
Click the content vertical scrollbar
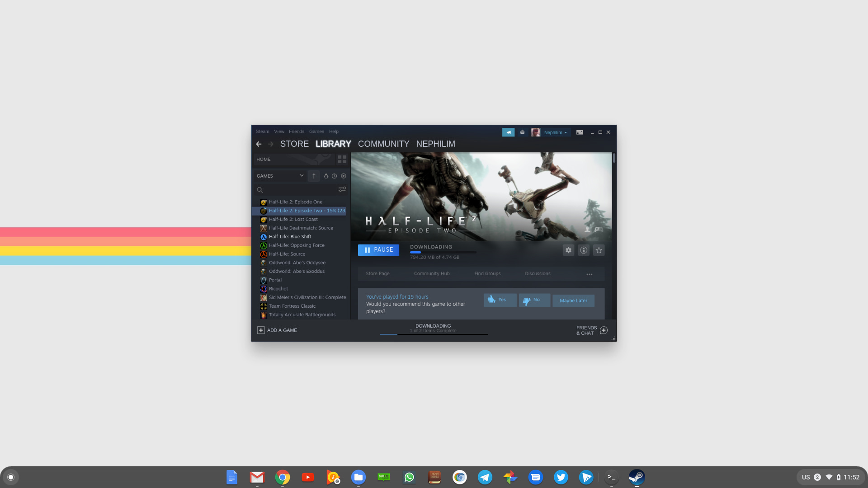pyautogui.click(x=614, y=159)
